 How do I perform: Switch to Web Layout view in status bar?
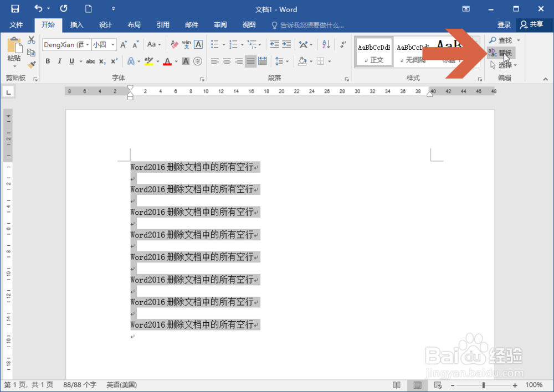(x=438, y=385)
